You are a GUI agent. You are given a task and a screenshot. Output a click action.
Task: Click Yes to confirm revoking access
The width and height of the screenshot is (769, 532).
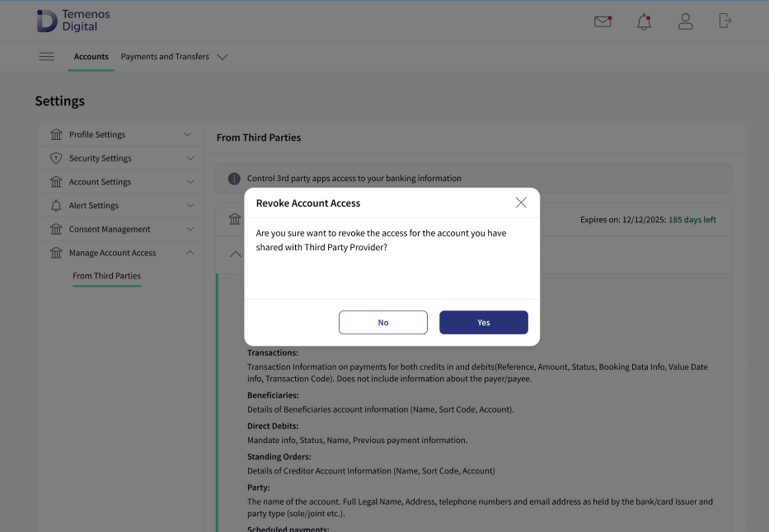tap(484, 322)
